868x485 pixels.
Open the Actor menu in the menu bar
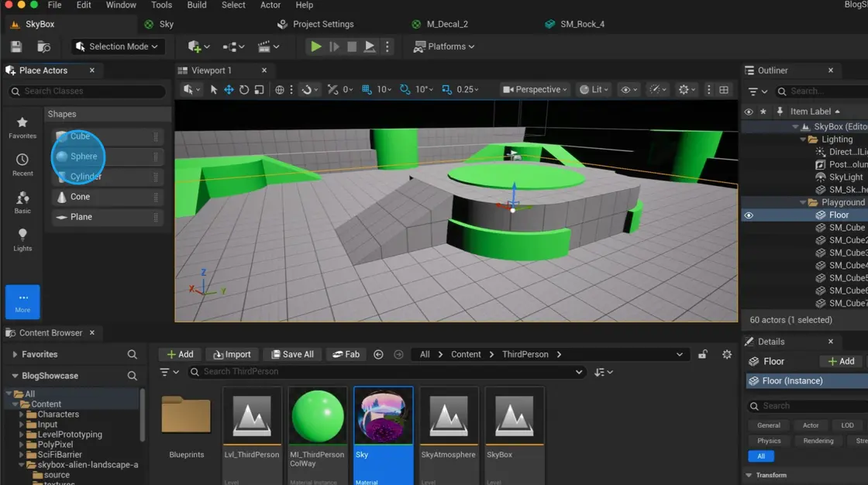click(x=270, y=5)
